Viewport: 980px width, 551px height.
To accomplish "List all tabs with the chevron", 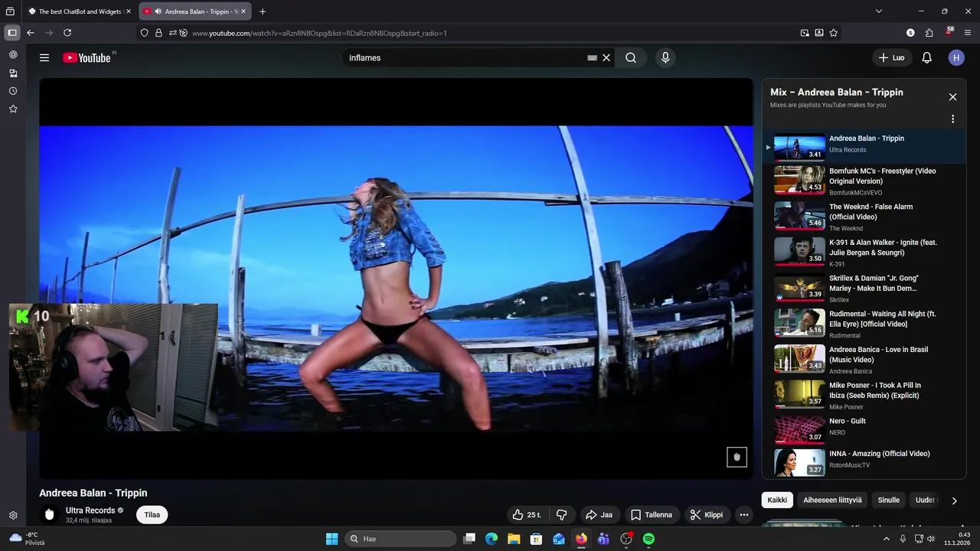I will 879,11.
